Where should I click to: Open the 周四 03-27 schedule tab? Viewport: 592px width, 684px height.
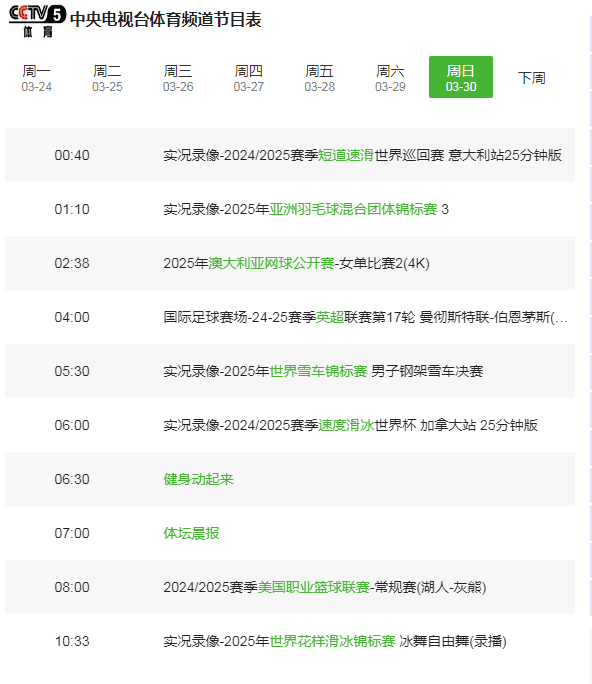click(x=249, y=78)
